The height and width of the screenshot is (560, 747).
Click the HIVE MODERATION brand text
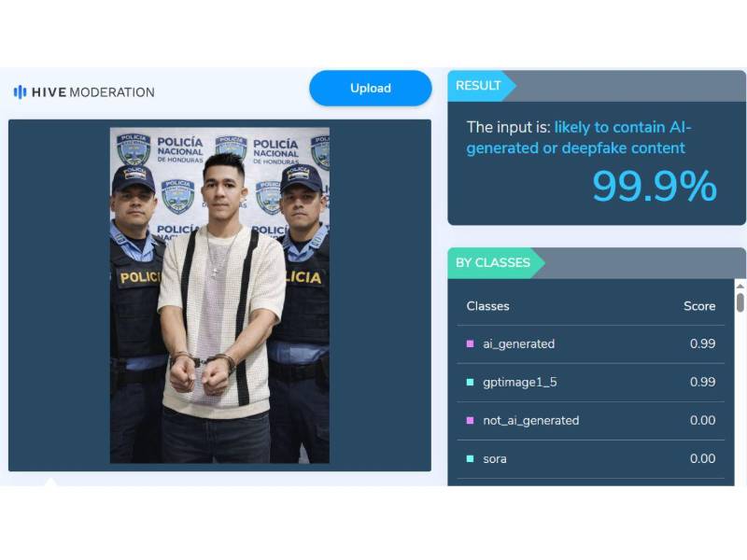click(x=92, y=92)
